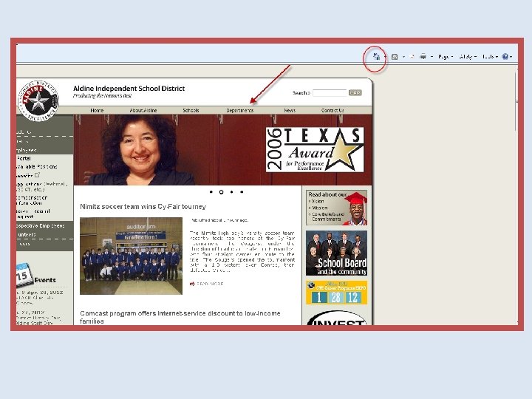Image resolution: width=532 pixels, height=399 pixels.
Task: Click the CTE Career Programs EXPO banner
Action: click(336, 293)
